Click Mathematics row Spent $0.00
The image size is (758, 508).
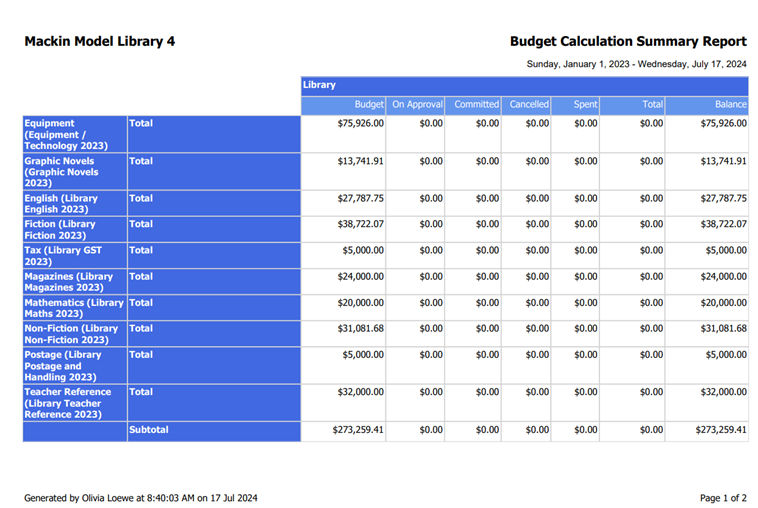(586, 303)
